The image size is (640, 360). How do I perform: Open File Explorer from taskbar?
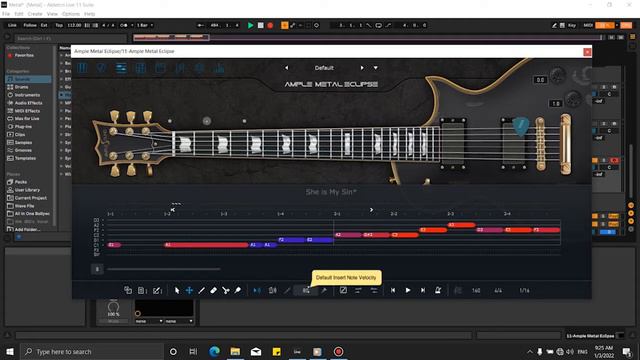235,351
